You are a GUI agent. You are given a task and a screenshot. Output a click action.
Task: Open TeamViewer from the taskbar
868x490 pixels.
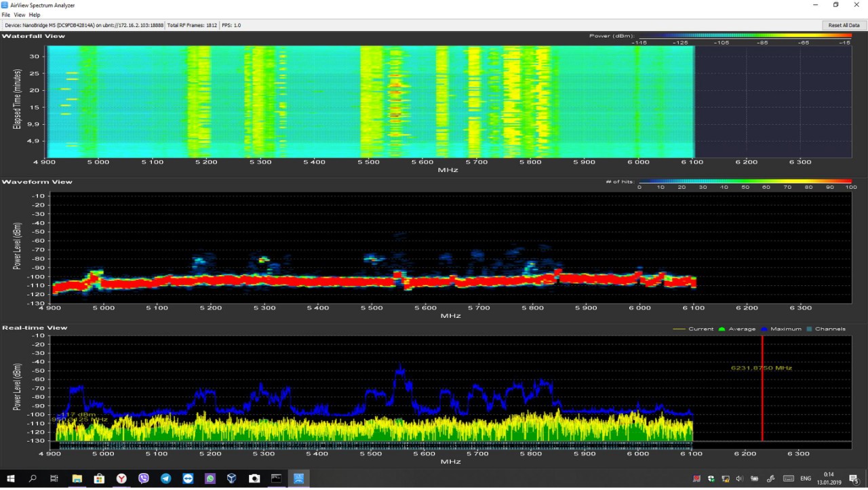click(188, 478)
